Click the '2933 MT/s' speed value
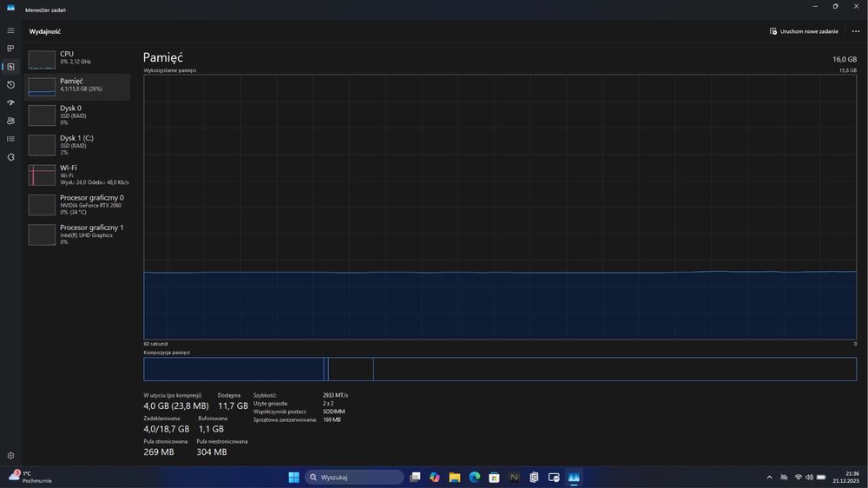 point(335,395)
